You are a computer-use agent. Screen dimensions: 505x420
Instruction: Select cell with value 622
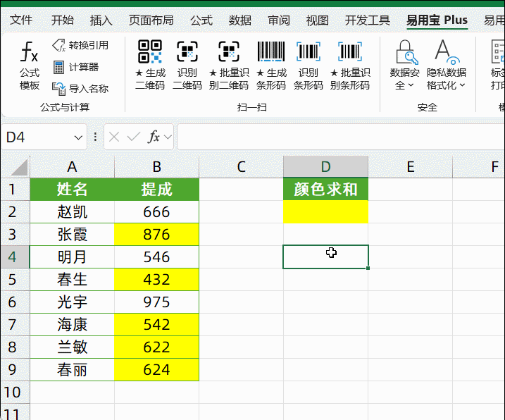[156, 347]
